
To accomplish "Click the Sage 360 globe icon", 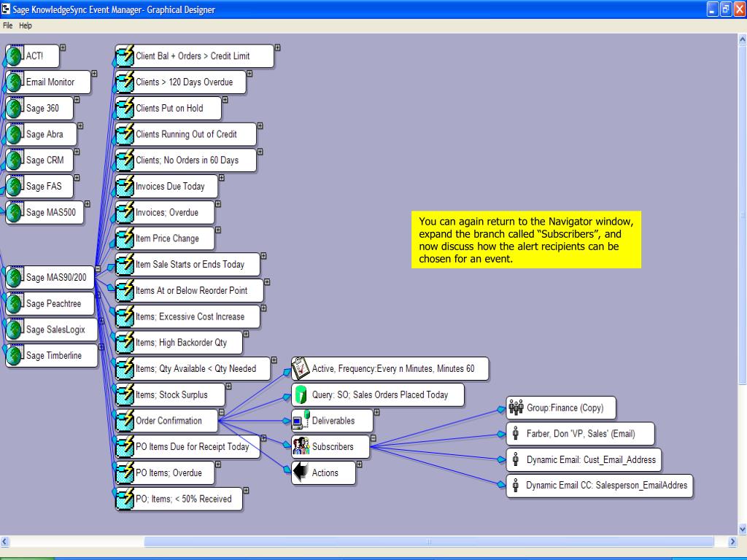I will pos(15,108).
